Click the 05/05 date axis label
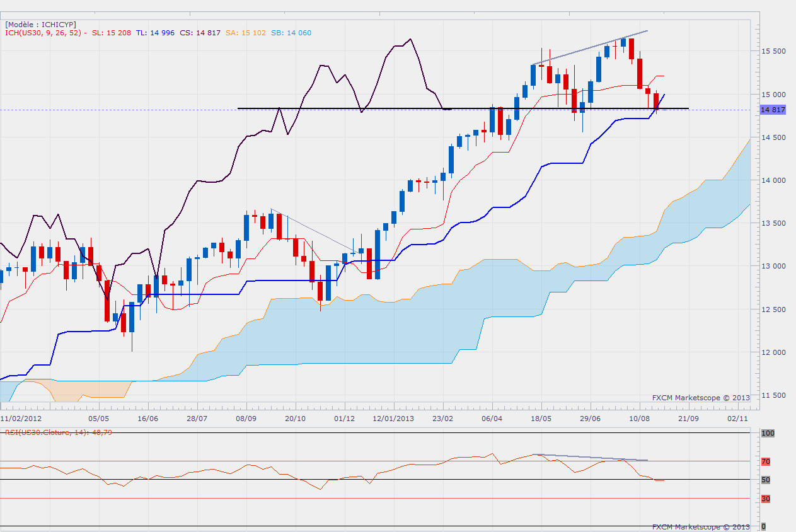This screenshot has width=796, height=532. tap(98, 418)
